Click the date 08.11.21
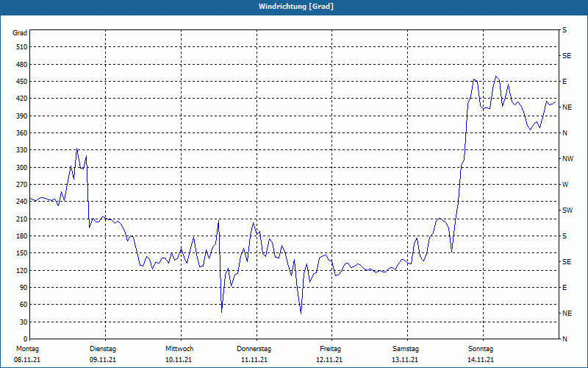The image size is (588, 368). (x=27, y=360)
